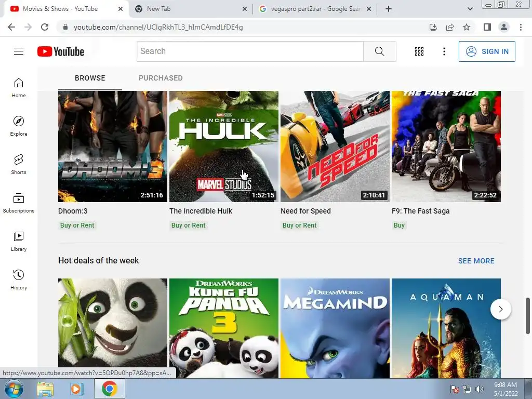The image size is (532, 399).
Task: Open the Dhoom:3 title link
Action: pos(73,211)
